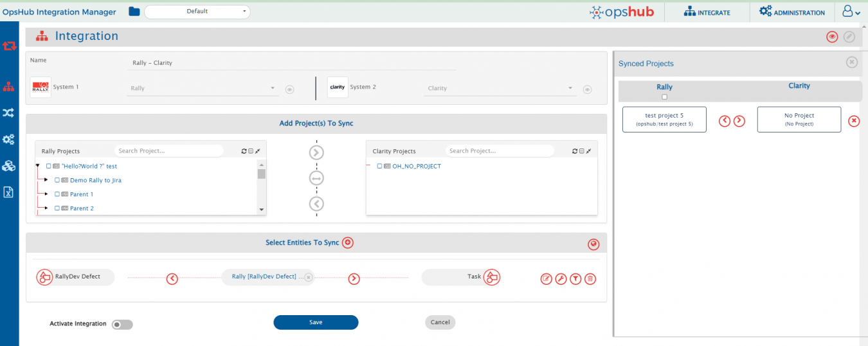This screenshot has height=346, width=868.
Task: Open the Administration menu
Action: 791,12
